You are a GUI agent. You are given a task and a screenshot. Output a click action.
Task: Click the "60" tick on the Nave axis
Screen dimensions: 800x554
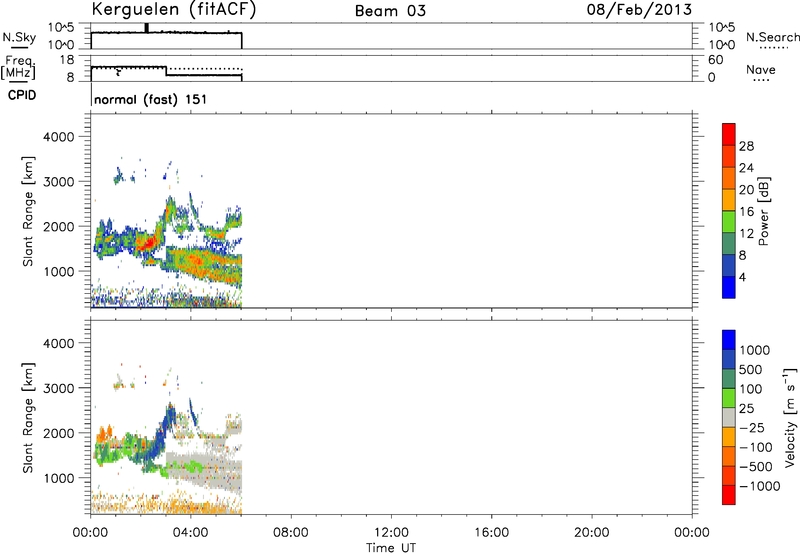point(715,60)
